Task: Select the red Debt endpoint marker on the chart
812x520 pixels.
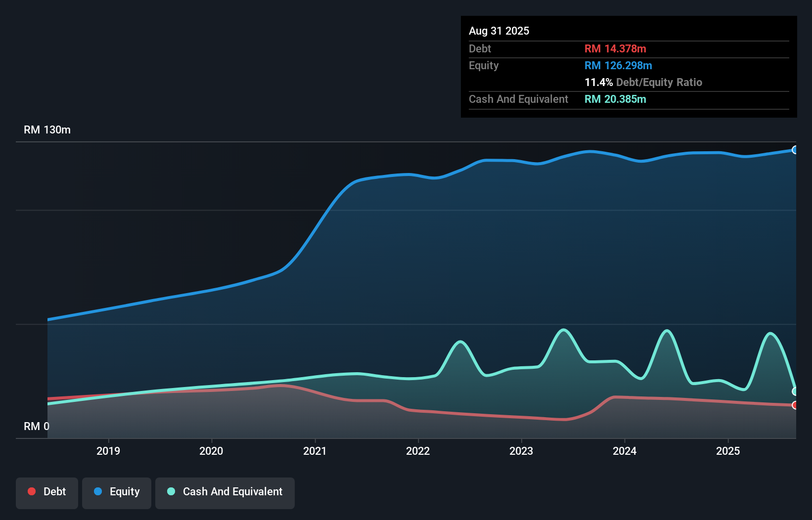Action: click(x=795, y=406)
